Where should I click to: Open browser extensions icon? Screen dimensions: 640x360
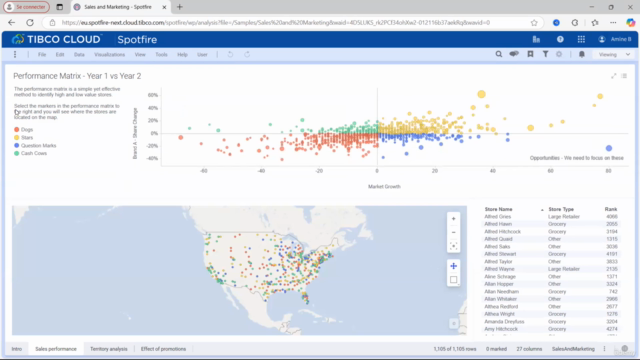[x=575, y=23]
